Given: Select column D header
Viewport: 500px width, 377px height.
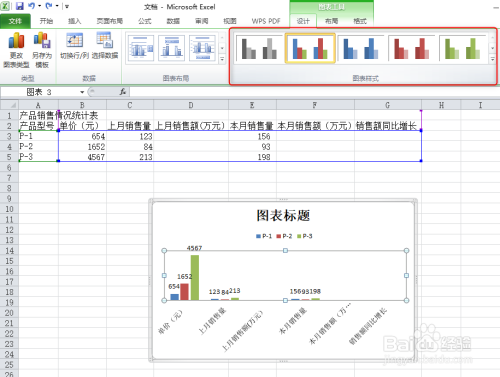Looking at the screenshot, I should click(x=191, y=105).
